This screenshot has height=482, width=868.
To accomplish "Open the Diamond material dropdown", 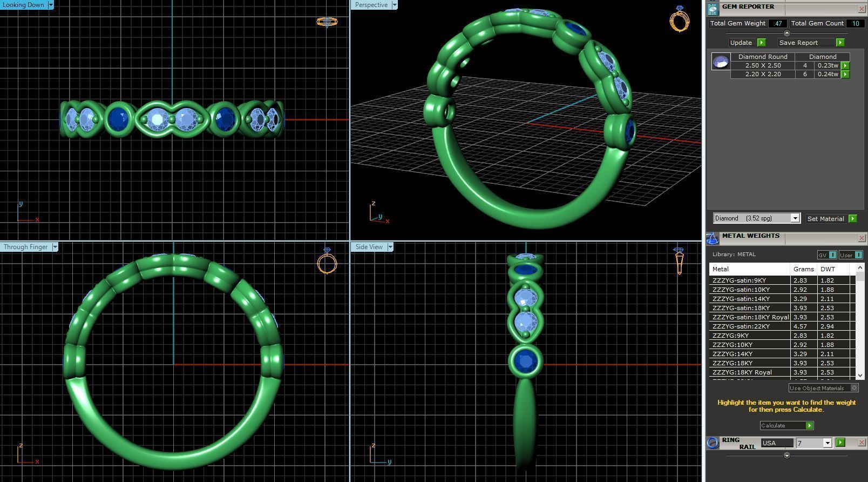I will click(795, 218).
